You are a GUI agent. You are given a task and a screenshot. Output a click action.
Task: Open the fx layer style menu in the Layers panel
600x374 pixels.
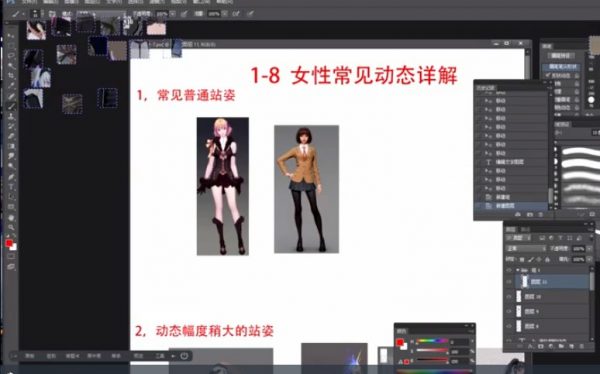tap(530, 346)
